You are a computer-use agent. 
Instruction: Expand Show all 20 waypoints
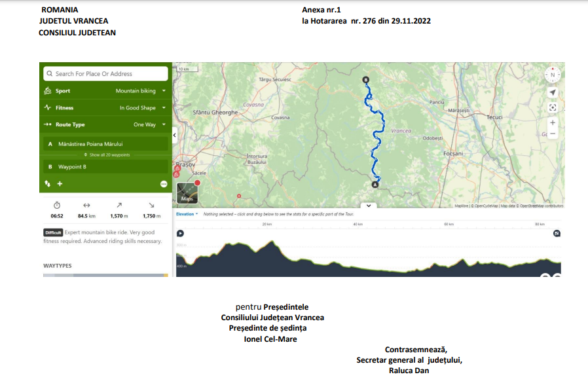[x=106, y=155]
